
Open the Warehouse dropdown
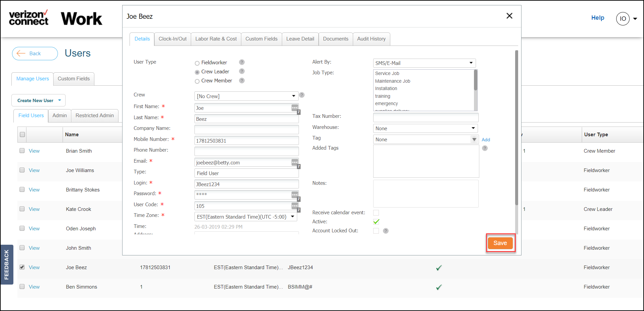tap(425, 128)
